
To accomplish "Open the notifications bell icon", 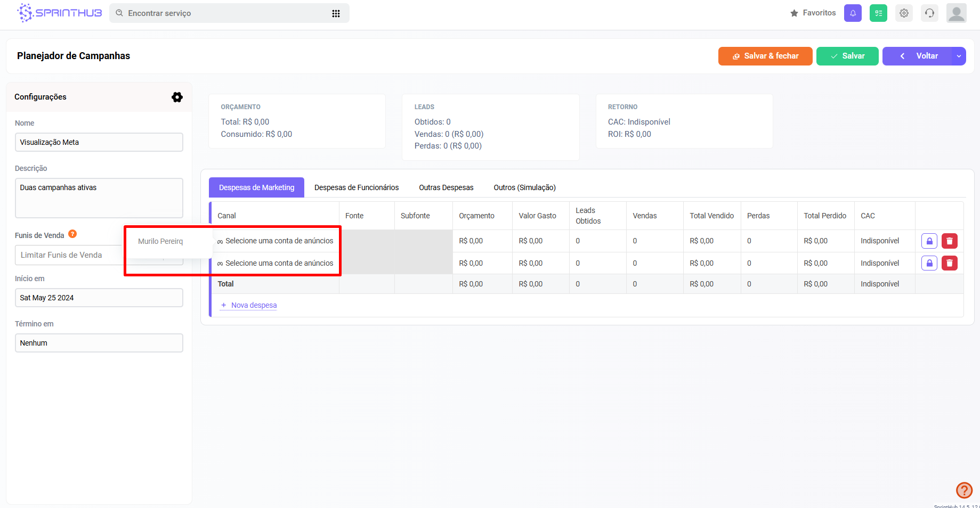I will click(853, 13).
